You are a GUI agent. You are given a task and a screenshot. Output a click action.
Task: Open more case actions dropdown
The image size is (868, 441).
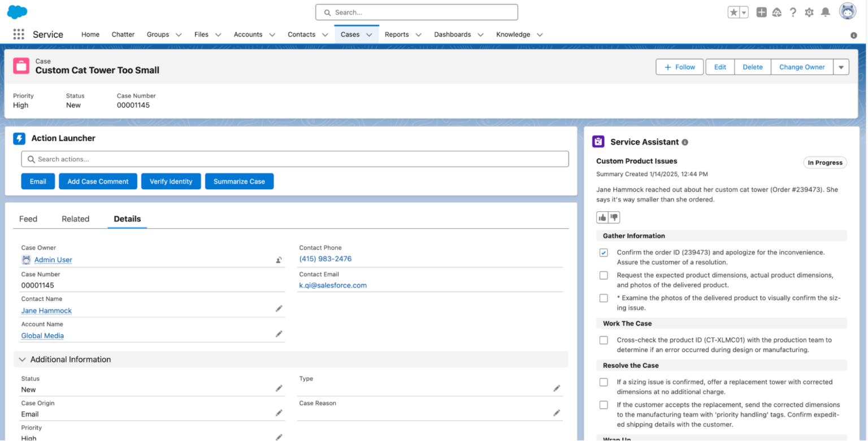tap(841, 67)
